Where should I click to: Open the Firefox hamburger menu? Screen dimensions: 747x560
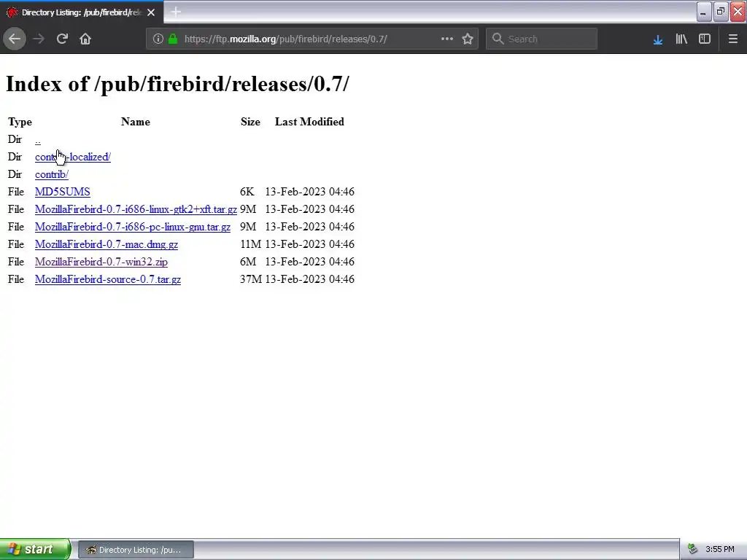click(x=732, y=39)
